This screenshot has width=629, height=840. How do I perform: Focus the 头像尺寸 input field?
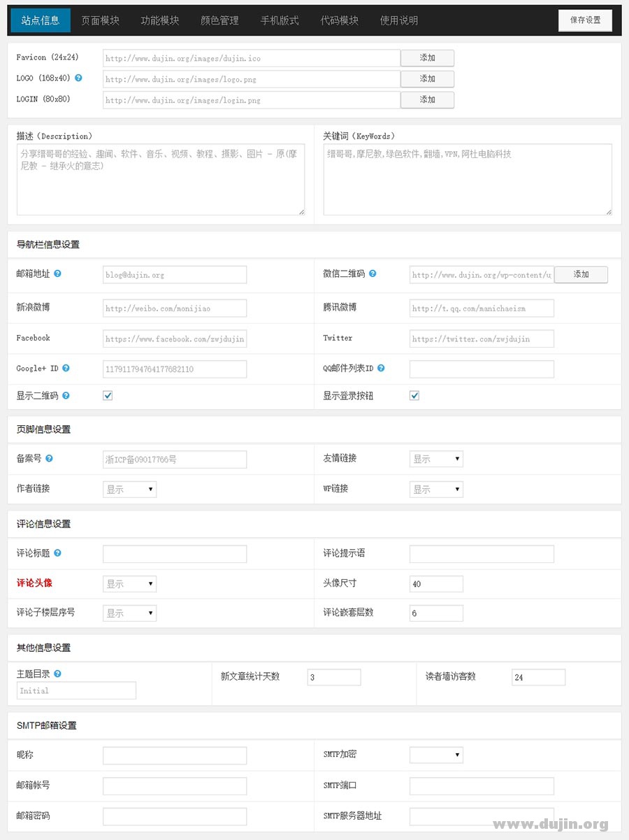436,584
